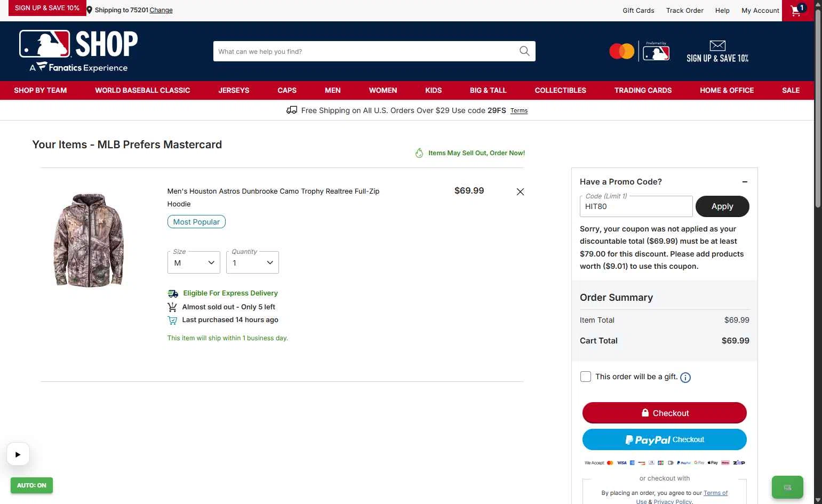This screenshot has width=822, height=504.
Task: Open the Size dropdown
Action: point(194,262)
